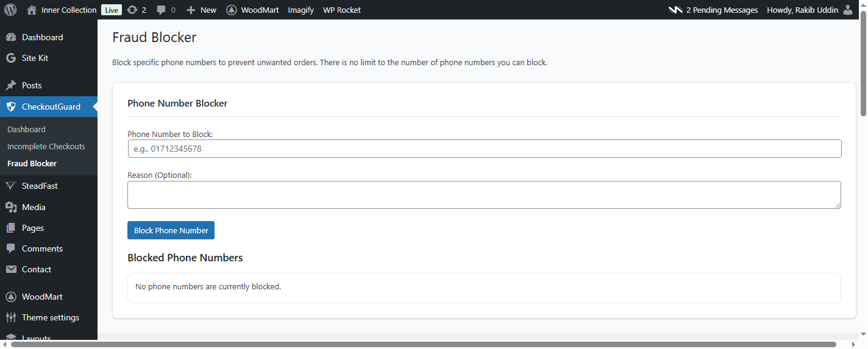Open Incomplete Checkouts submenu item
The image size is (868, 349).
pyautogui.click(x=46, y=146)
